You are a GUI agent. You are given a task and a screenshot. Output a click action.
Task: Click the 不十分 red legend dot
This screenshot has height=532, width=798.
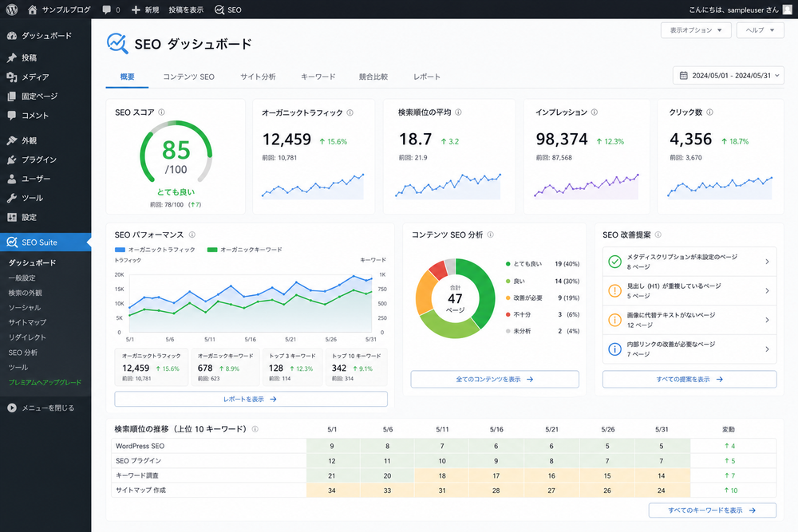click(x=508, y=315)
